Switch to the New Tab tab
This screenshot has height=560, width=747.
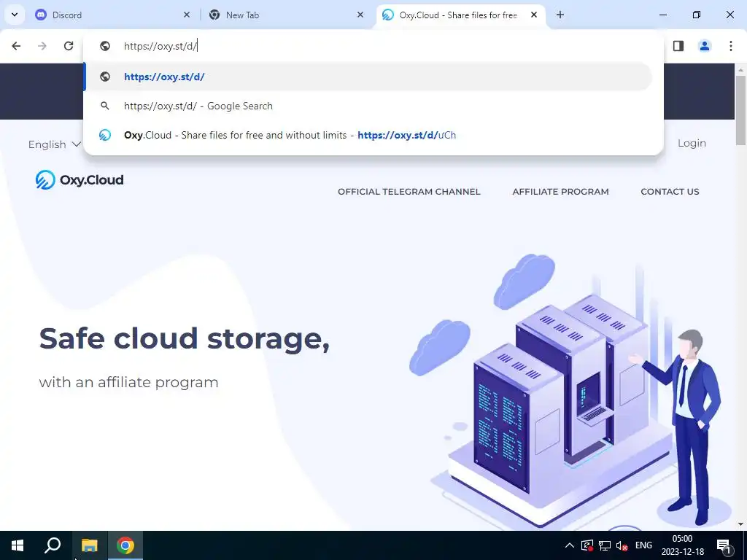[x=287, y=15]
